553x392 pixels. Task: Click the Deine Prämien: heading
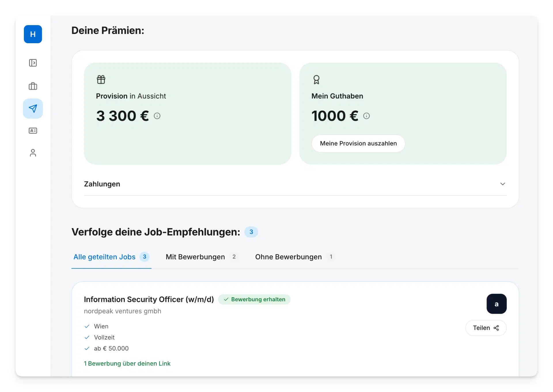pos(108,30)
